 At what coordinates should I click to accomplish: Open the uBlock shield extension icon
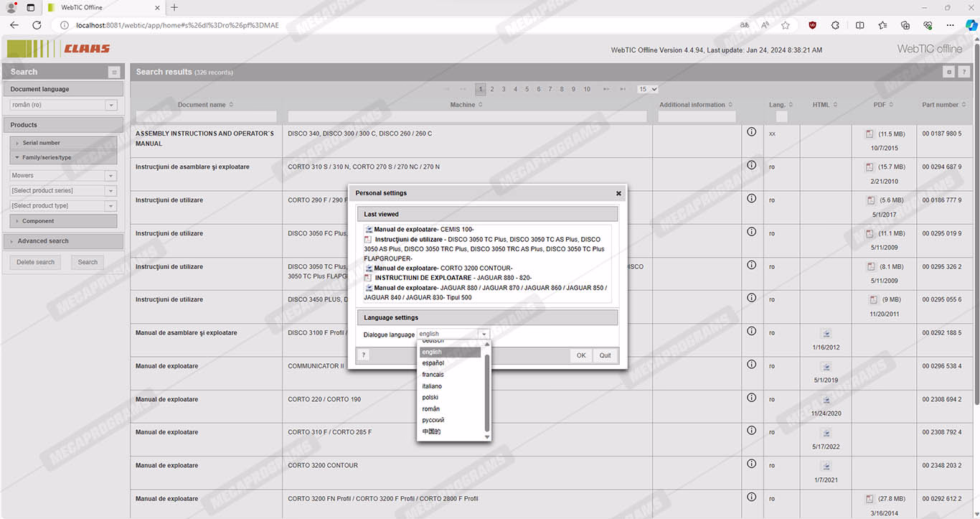(812, 25)
